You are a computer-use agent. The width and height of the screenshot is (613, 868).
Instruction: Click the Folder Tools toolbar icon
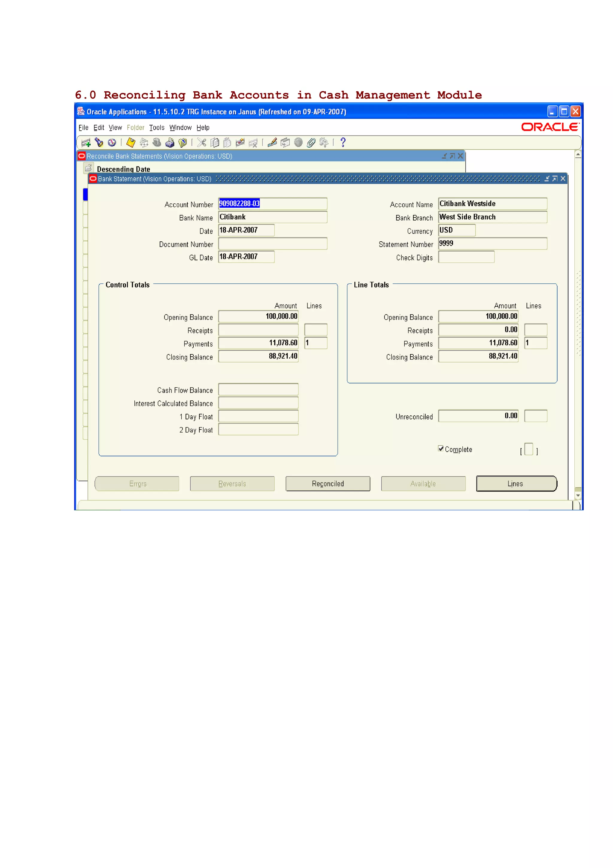tap(324, 143)
